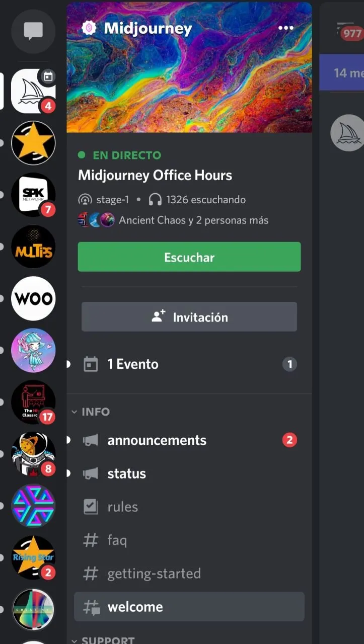Open the MULTIPS server icon

tap(33, 247)
